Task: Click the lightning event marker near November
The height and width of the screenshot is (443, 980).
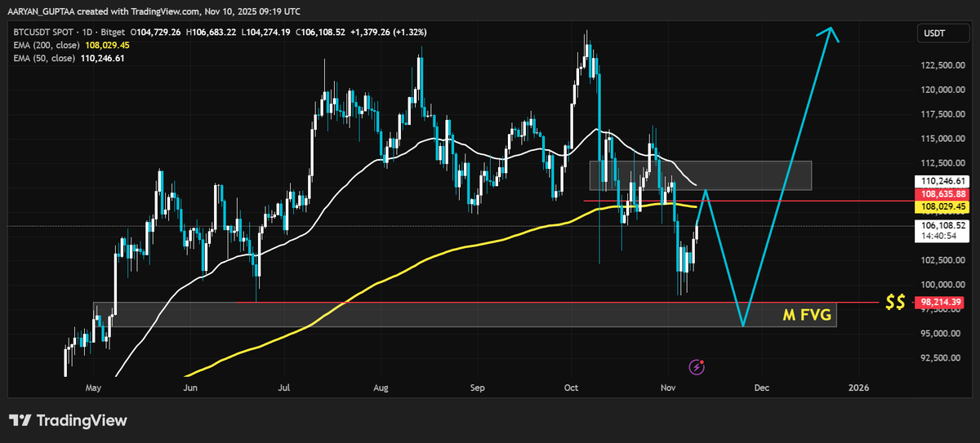Action: coord(697,367)
